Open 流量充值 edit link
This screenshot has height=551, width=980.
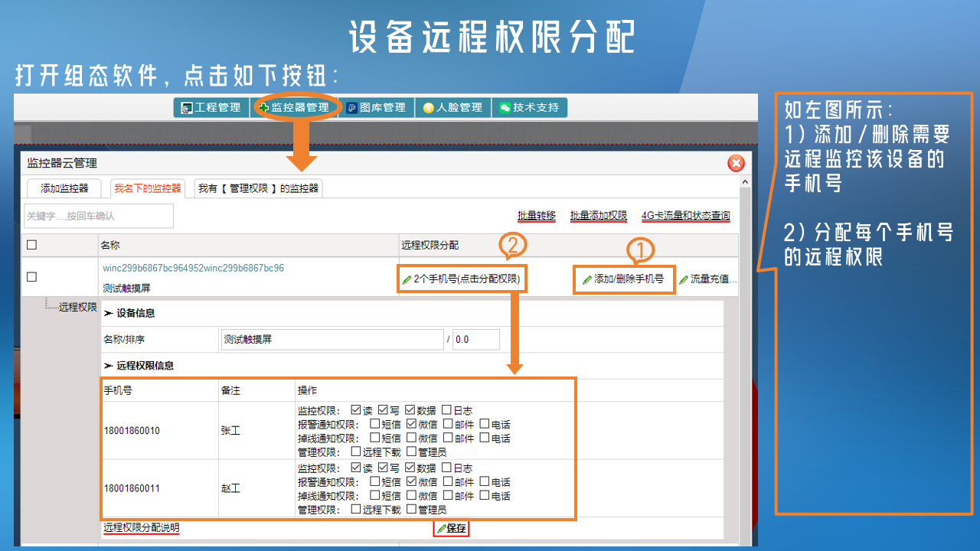(x=708, y=279)
